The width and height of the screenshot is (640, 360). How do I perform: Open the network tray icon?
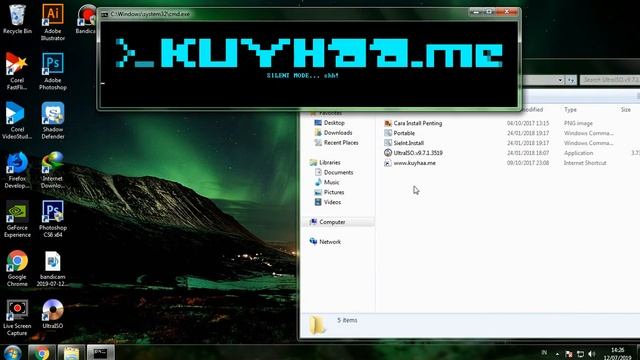[580, 354]
